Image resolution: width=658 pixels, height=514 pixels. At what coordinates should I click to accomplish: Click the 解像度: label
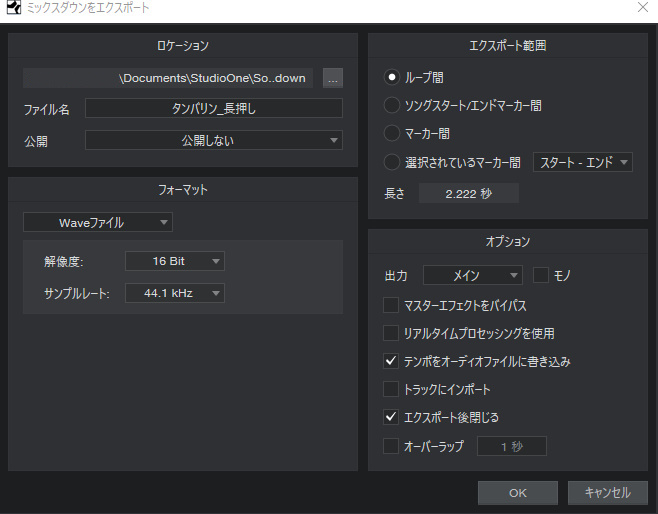click(x=63, y=261)
